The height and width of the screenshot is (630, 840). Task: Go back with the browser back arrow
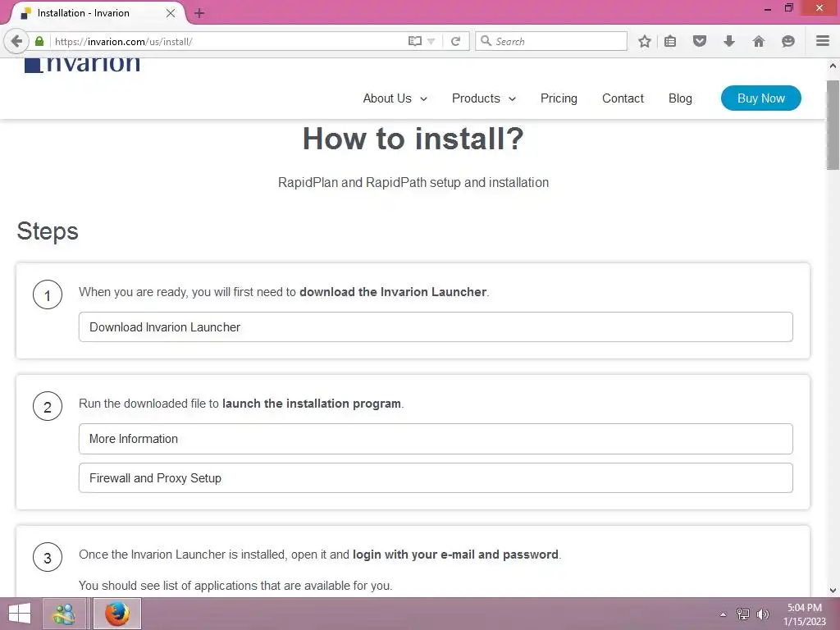16,41
